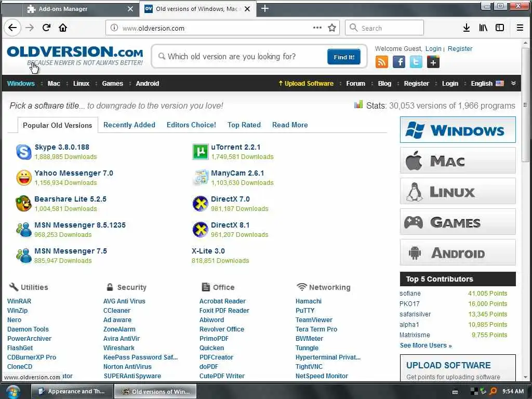Click the orange RSS feed icon
The image size is (532, 399).
point(382,62)
